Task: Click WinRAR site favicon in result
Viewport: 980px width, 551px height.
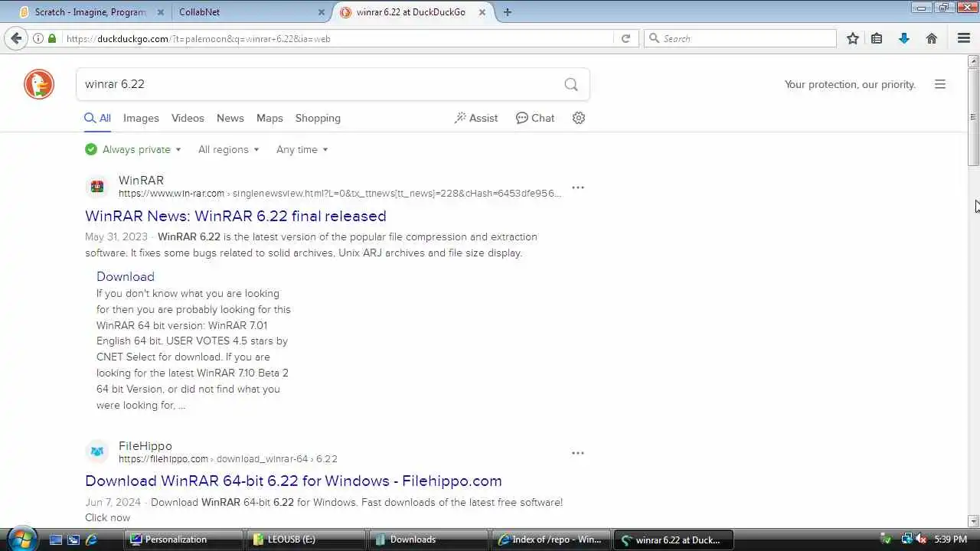Action: click(97, 186)
